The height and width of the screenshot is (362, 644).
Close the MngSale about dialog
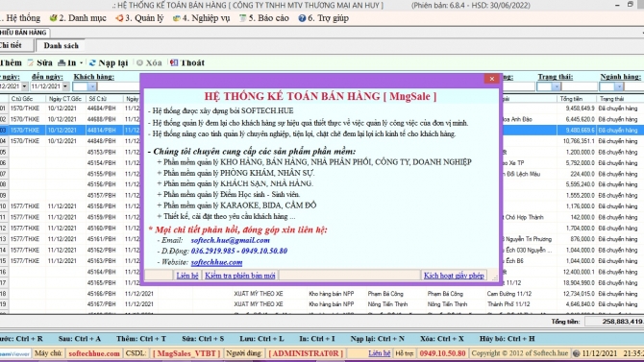tap(491, 79)
